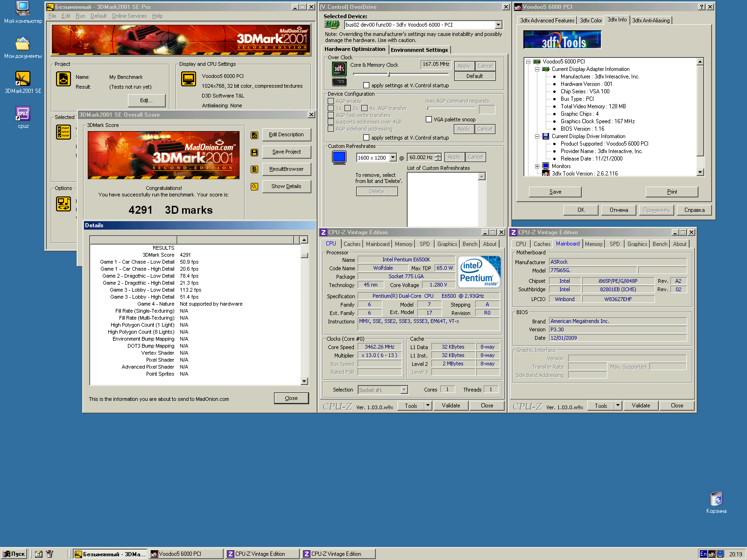Collapse Current Display Driver Information node

tap(537, 136)
